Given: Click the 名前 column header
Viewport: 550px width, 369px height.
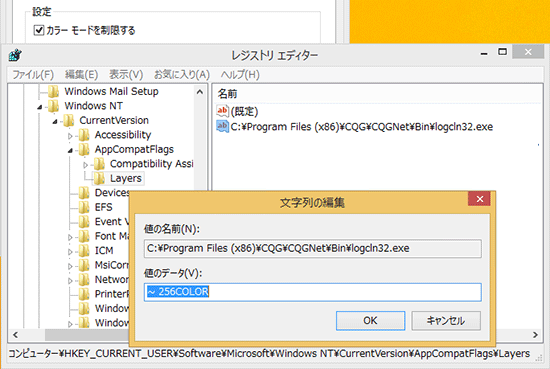Looking at the screenshot, I should pyautogui.click(x=227, y=94).
